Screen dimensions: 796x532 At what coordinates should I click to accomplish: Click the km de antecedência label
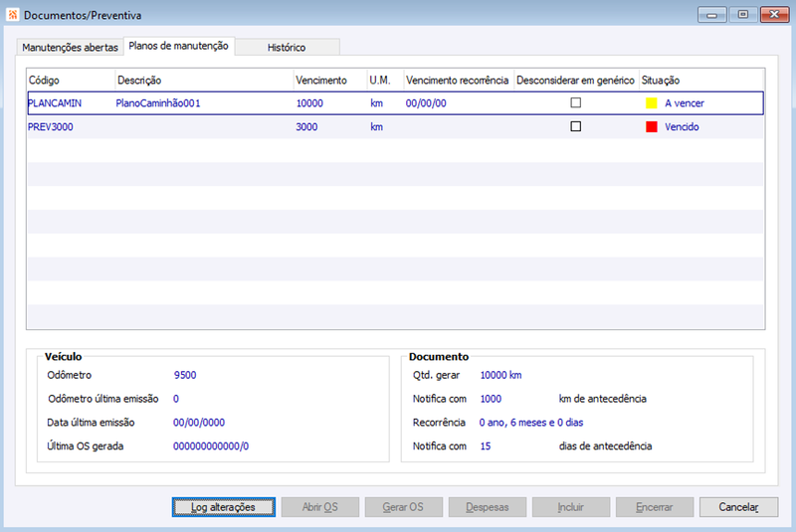tap(603, 399)
